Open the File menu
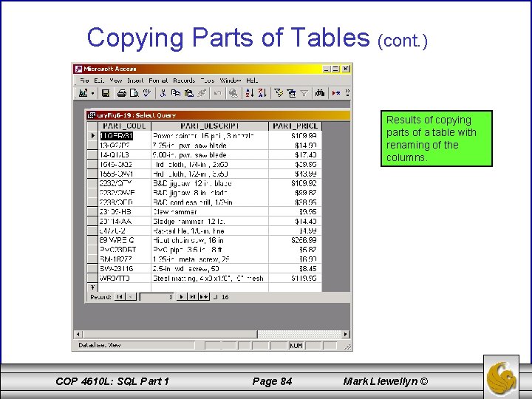This screenshot has width=532, height=399. pos(84,81)
